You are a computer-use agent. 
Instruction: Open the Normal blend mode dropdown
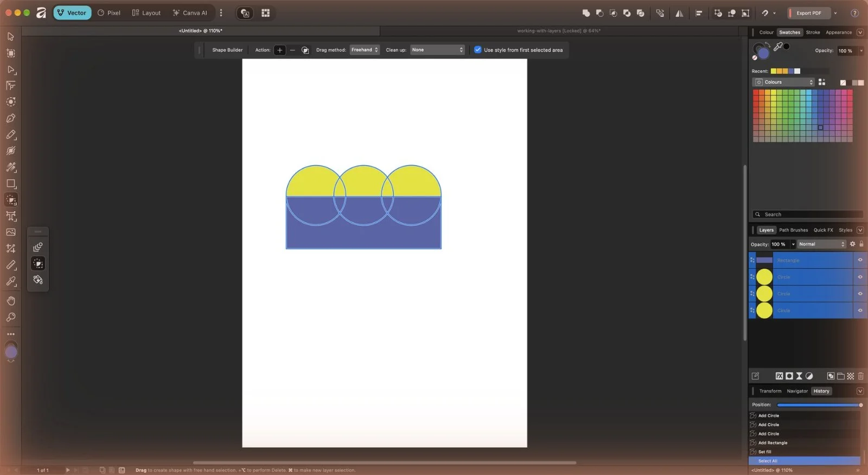coord(821,244)
